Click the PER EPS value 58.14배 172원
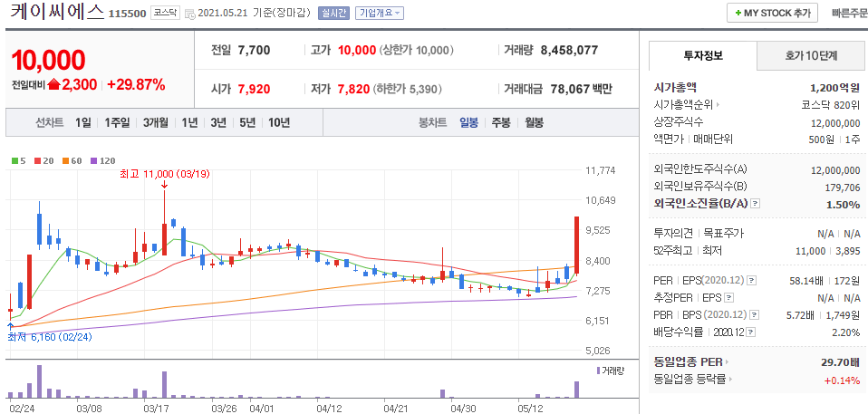Viewport: 868px width, 414px height. (825, 281)
